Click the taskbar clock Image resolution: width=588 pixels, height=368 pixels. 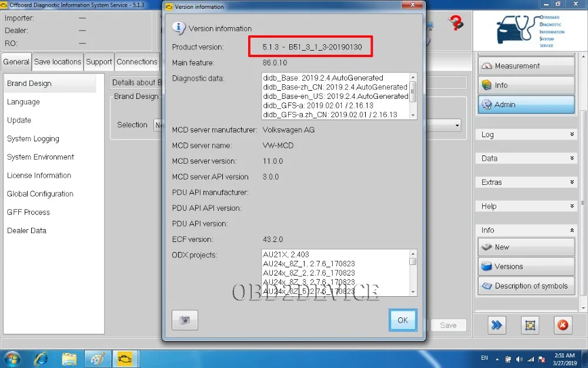coord(564,359)
